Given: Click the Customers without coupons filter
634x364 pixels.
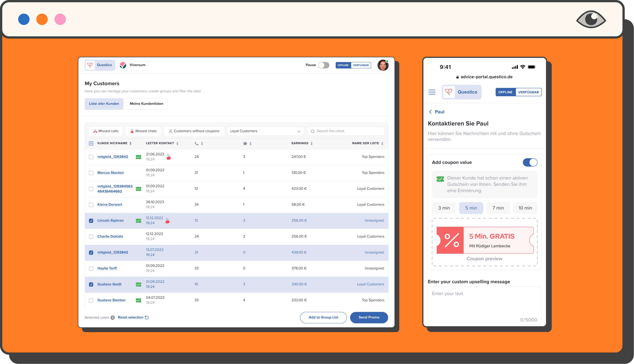Looking at the screenshot, I should (194, 131).
